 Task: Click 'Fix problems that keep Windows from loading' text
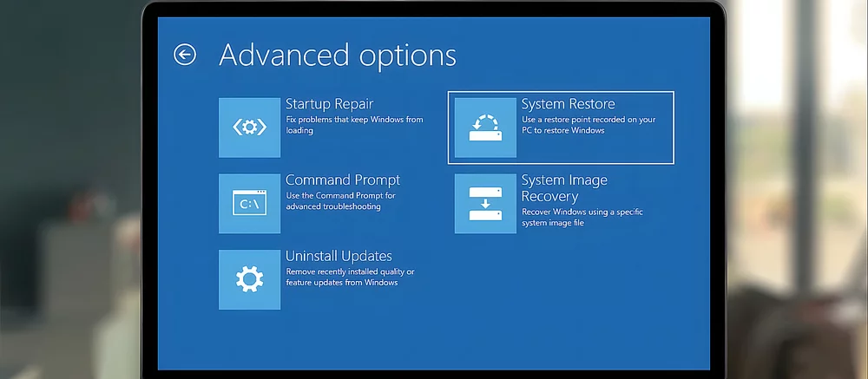354,125
